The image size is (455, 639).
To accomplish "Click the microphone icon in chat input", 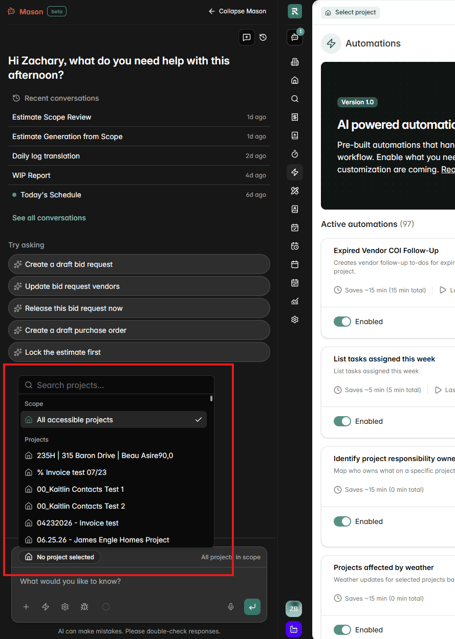I will point(231,607).
